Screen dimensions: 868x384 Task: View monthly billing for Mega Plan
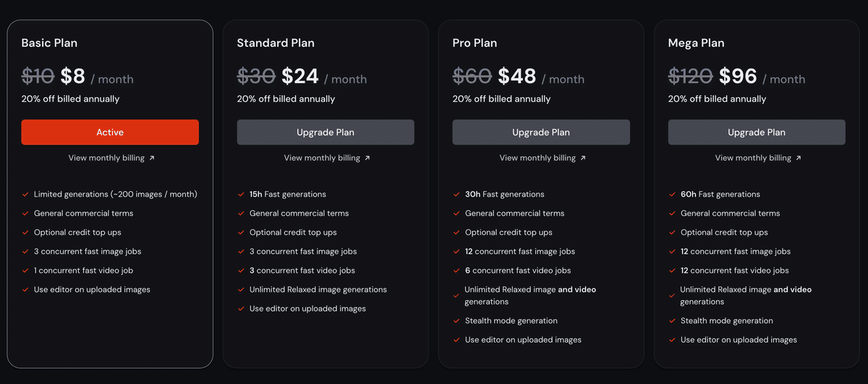pyautogui.click(x=753, y=158)
